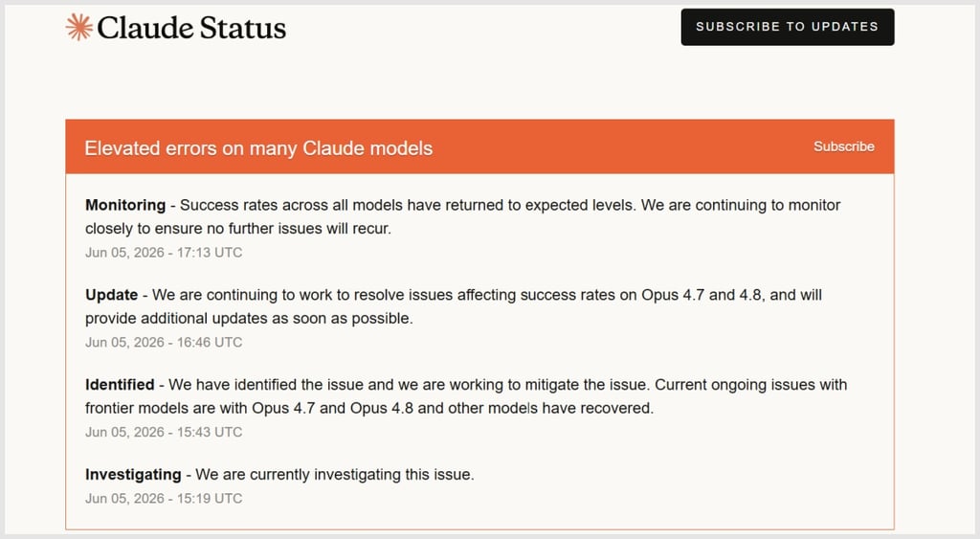The image size is (980, 539).
Task: Click the Identified message about frontier models
Action: click(x=466, y=396)
